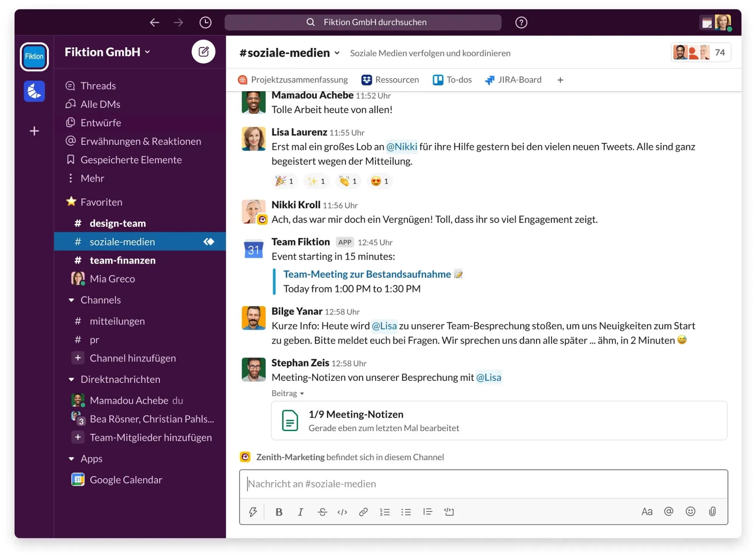Open Team-Meeting zur Bestandsaufnahme link
The image size is (756, 558).
pyautogui.click(x=367, y=274)
